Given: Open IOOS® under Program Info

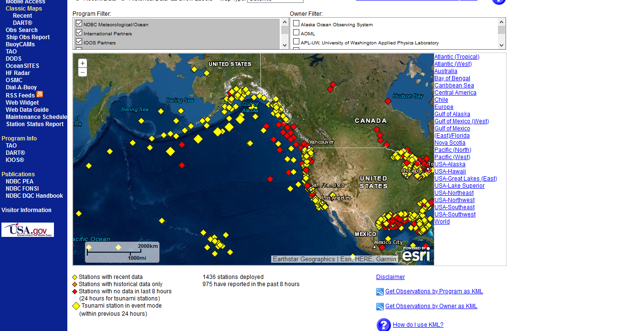Looking at the screenshot, I should point(15,160).
